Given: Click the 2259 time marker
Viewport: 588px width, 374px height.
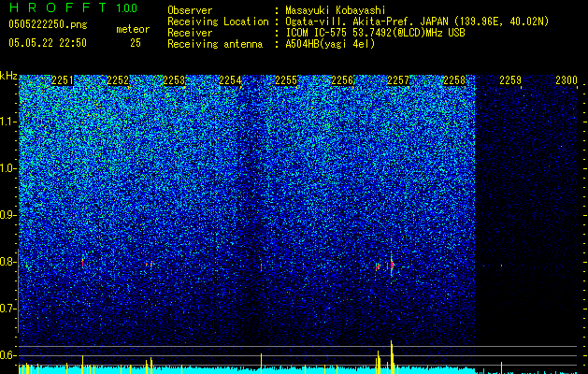Looking at the screenshot, I should coord(510,80).
